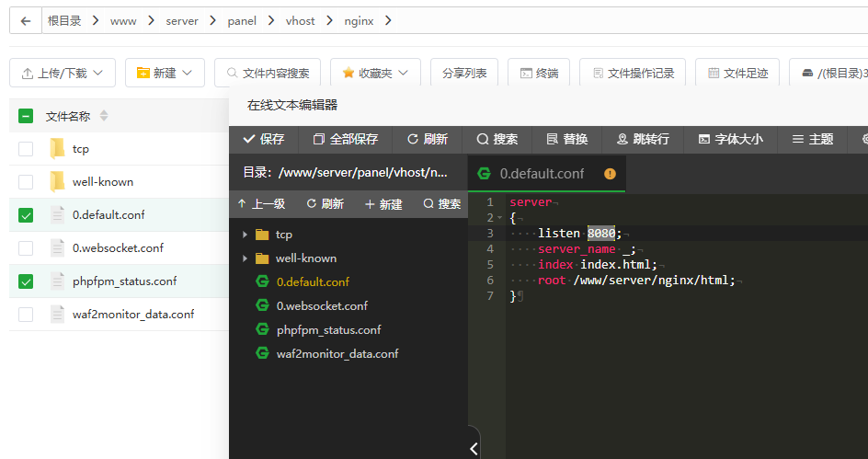Click 替换 in the editor toolbar
The width and height of the screenshot is (868, 459).
[566, 139]
